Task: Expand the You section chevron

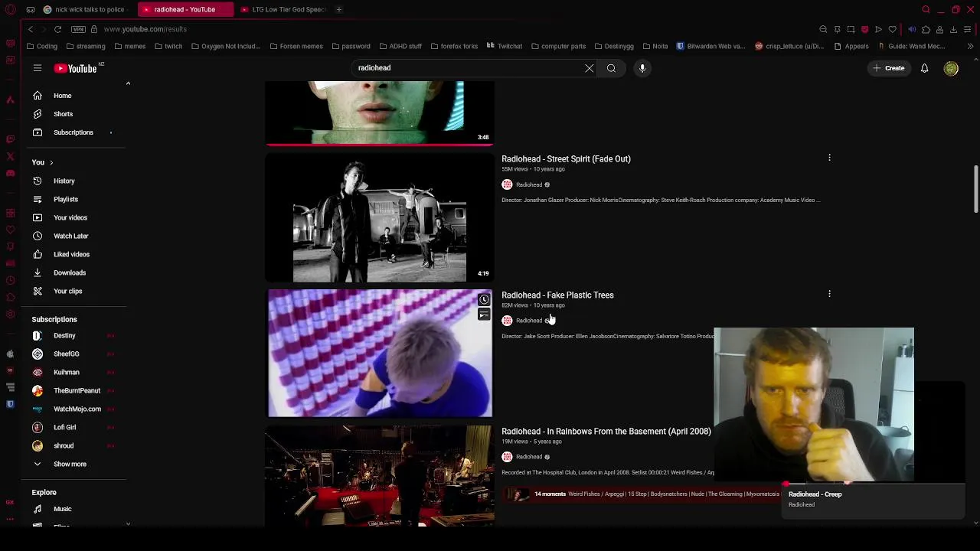Action: (x=51, y=162)
